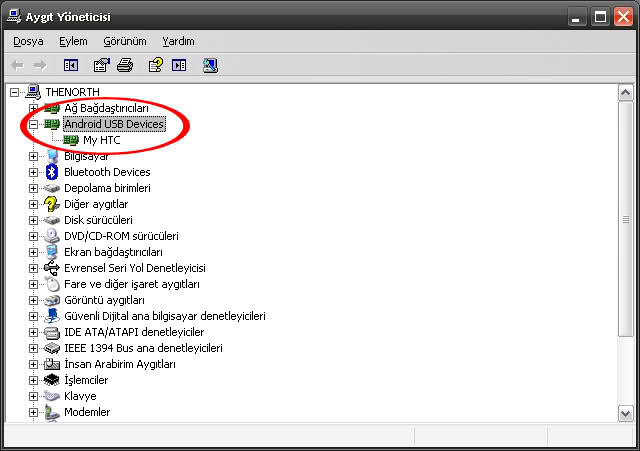Click the Ağ Bağdaştırıcıları network icon
The width and height of the screenshot is (640, 451).
52,109
